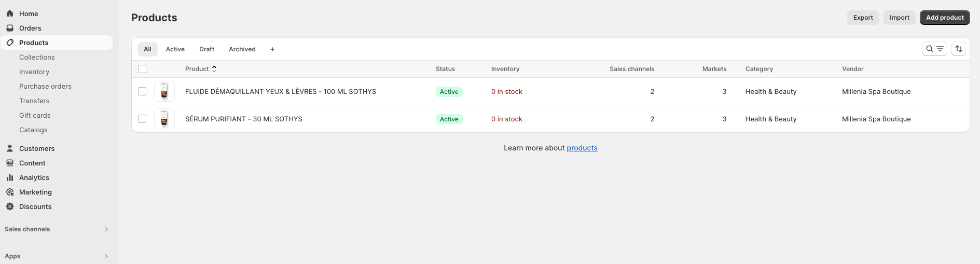The width and height of the screenshot is (980, 264).
Task: Click the Customers person icon
Action: pyautogui.click(x=10, y=148)
